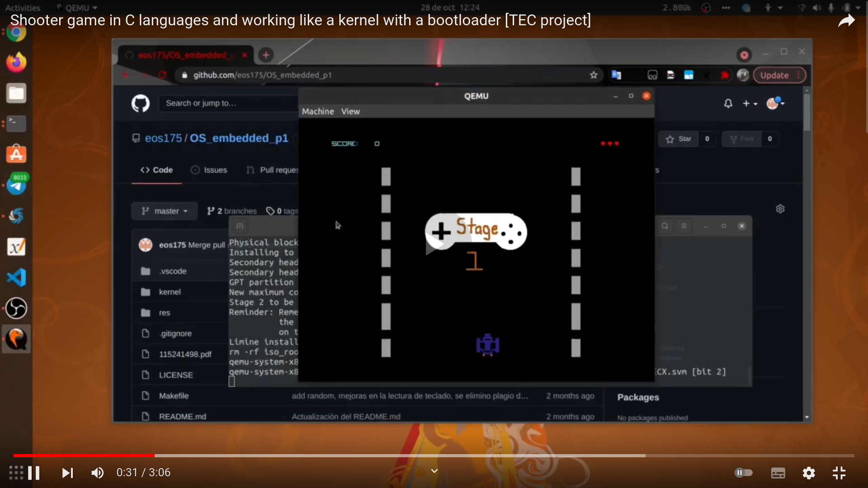
Task: Expand the master branch dropdown
Action: [x=164, y=211]
